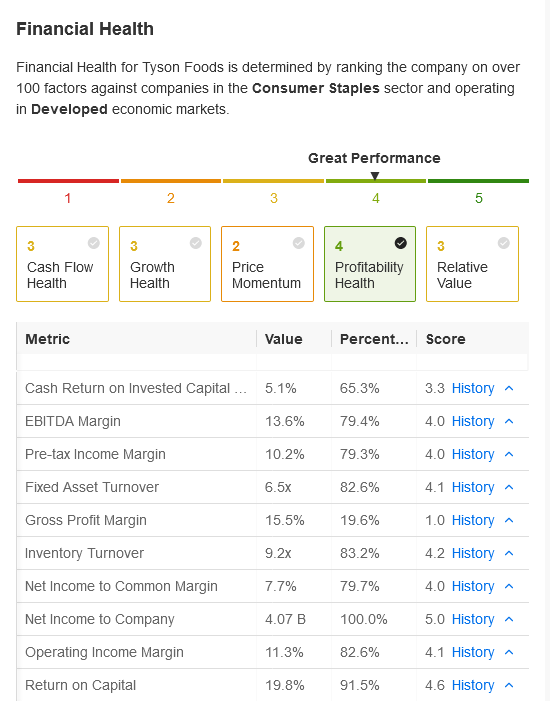Click the Gross Profit Margin metric name
This screenshot has height=701, width=550.
[x=86, y=520]
